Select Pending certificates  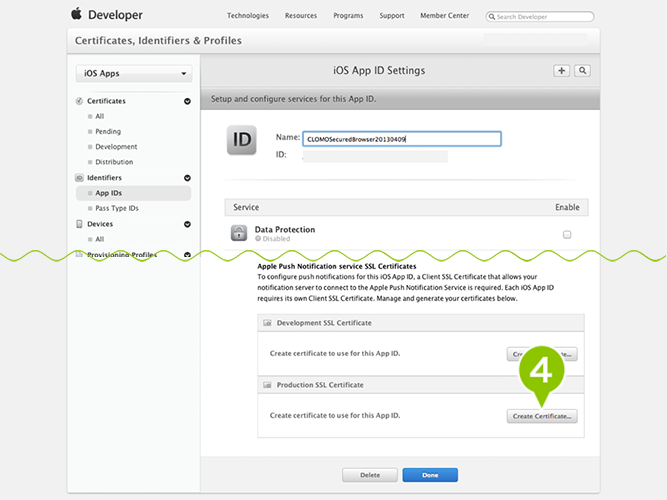click(x=108, y=131)
